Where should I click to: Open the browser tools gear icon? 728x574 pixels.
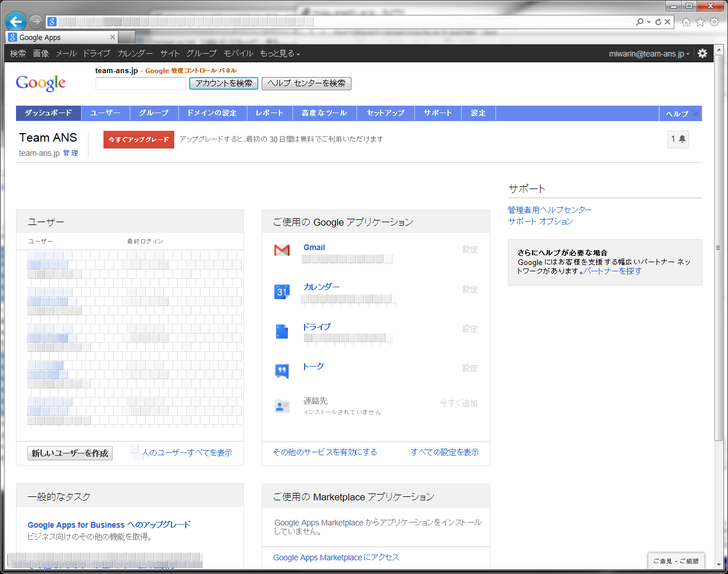click(x=714, y=22)
